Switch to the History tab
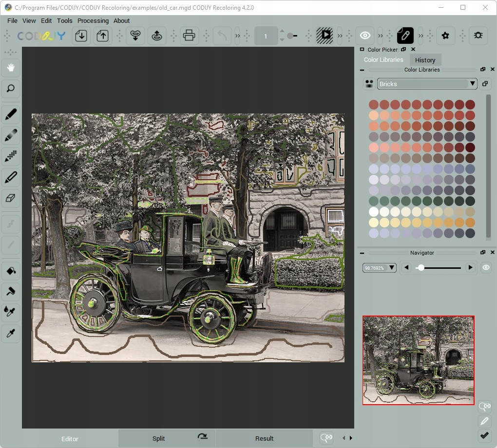 click(x=425, y=60)
